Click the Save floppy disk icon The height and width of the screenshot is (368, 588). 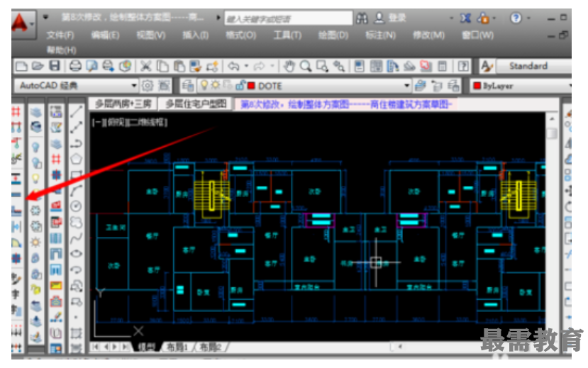point(55,67)
